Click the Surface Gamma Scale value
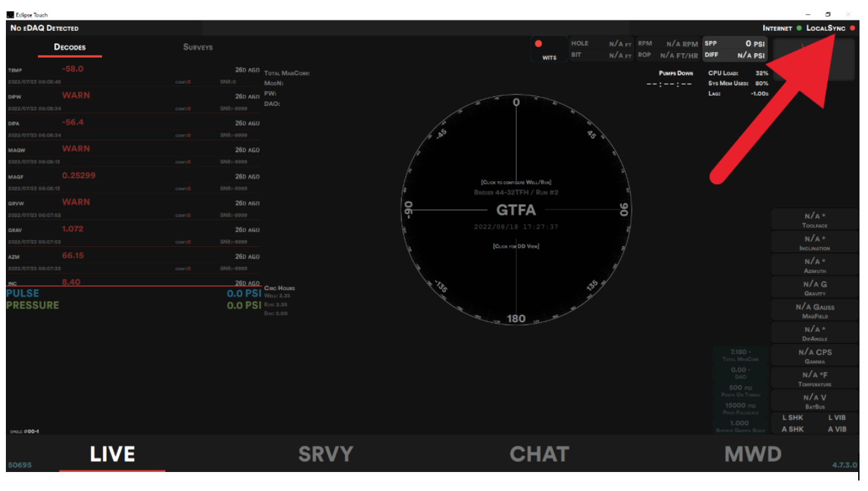 [740, 426]
